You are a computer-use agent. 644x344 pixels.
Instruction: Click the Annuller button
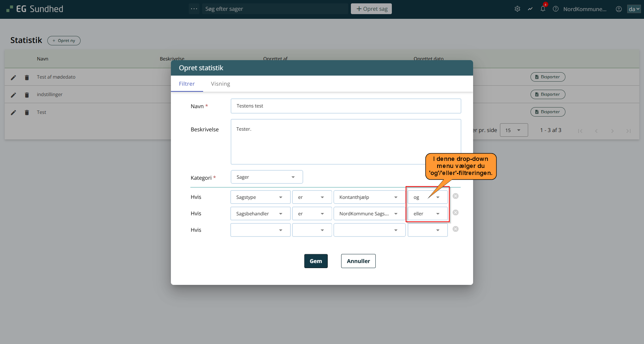point(358,261)
